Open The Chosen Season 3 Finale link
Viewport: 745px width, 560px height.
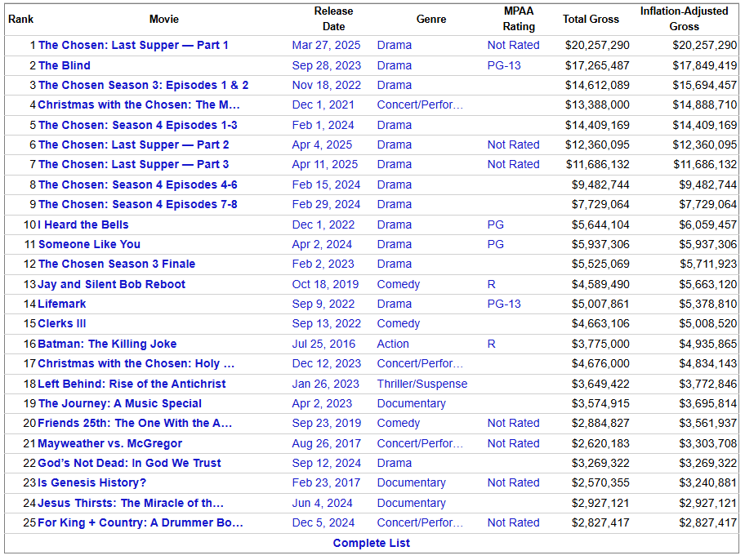click(x=117, y=264)
